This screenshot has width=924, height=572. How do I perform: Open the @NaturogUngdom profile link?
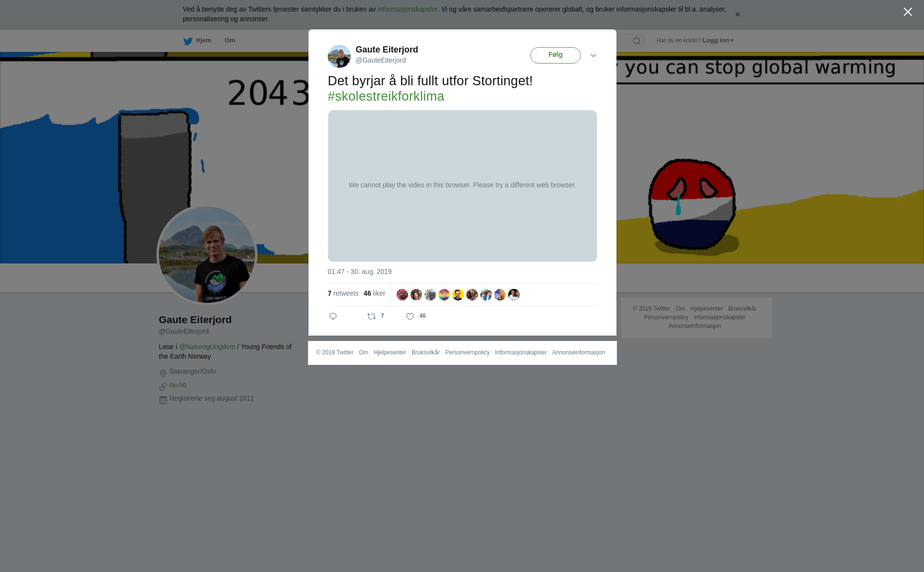point(207,347)
